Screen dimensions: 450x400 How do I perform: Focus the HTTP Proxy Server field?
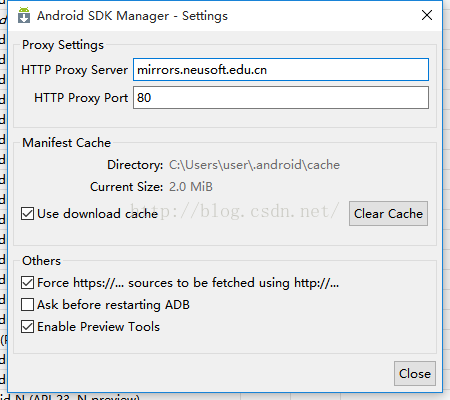(x=281, y=70)
